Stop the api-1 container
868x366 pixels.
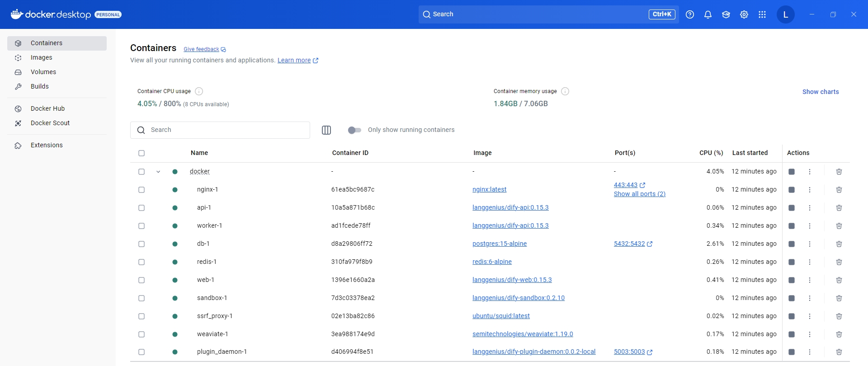pyautogui.click(x=792, y=208)
